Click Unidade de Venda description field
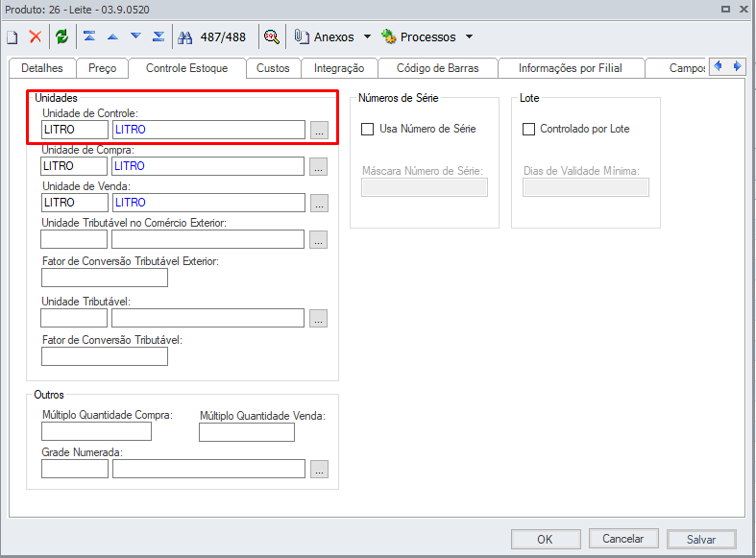This screenshot has width=756, height=558. (x=208, y=203)
